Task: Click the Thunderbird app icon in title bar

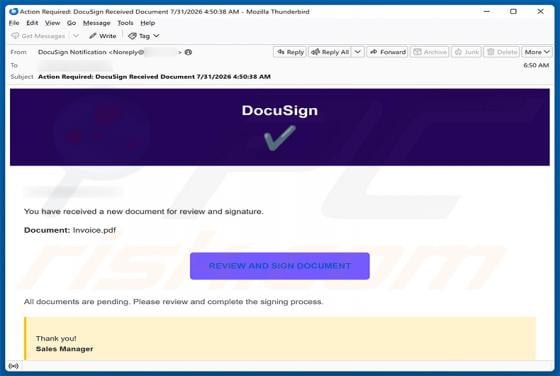Action: pyautogui.click(x=14, y=11)
